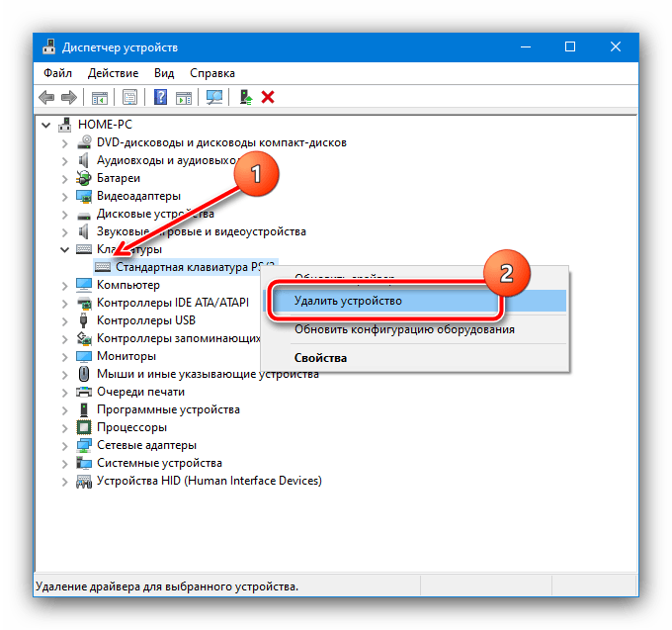Open the Справка menu

click(212, 73)
